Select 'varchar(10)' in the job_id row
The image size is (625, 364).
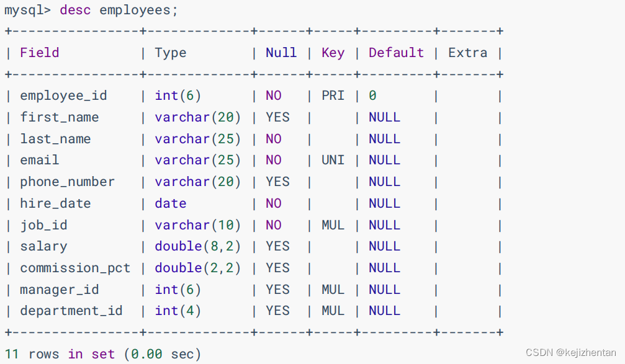[x=198, y=226]
